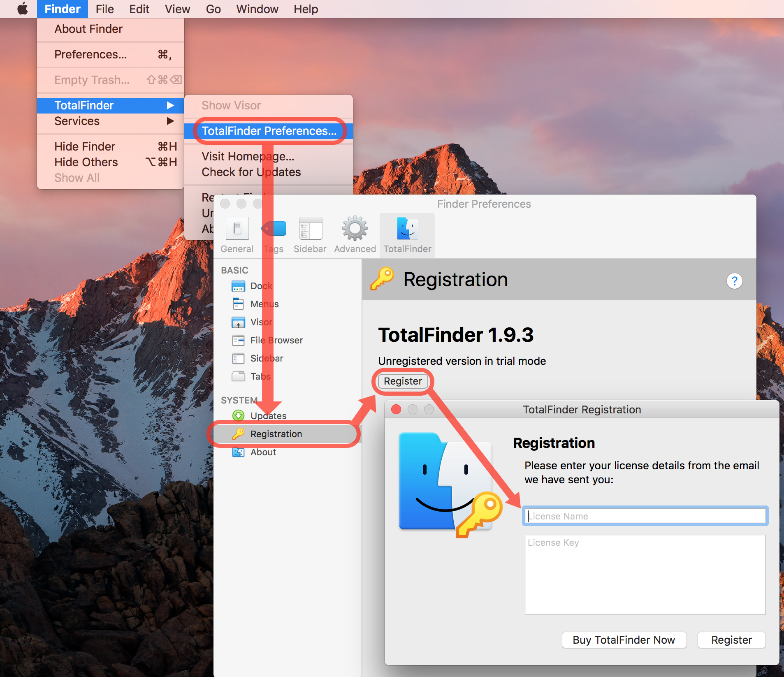Click the key icon beside Registration header
784x677 pixels.
point(382,279)
